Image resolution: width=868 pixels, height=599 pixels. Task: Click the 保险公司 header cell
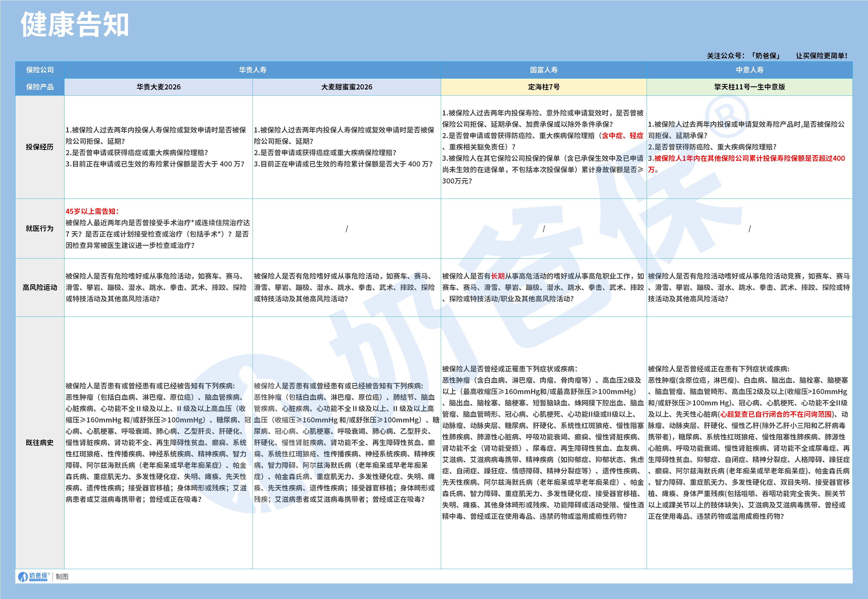40,70
